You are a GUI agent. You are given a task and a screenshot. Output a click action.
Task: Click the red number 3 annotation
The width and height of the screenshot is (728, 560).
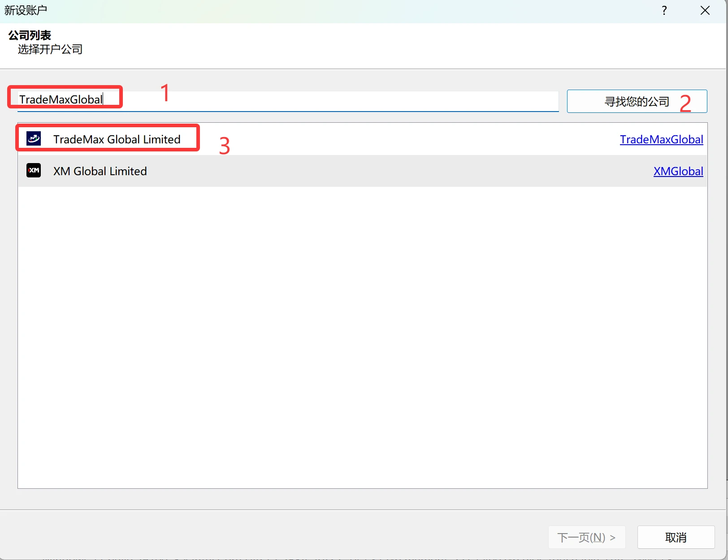click(x=224, y=146)
